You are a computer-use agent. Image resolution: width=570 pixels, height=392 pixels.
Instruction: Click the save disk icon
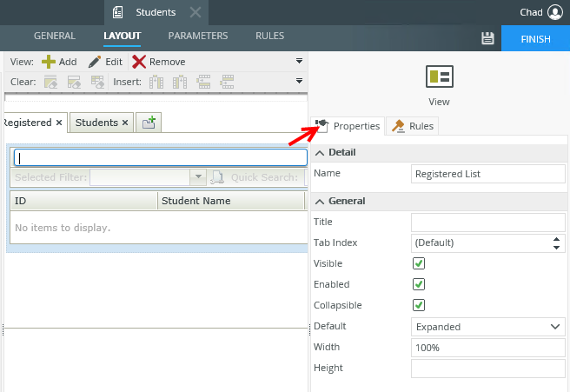pos(487,38)
